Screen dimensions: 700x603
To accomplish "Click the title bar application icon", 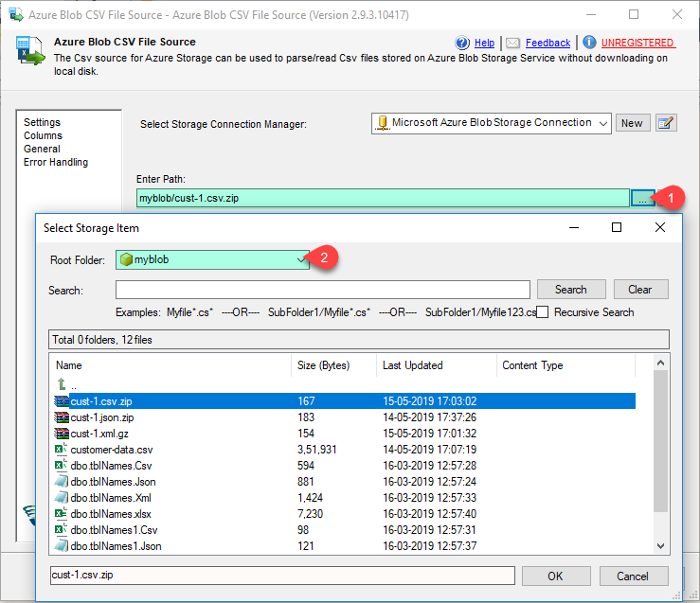I will click(x=16, y=15).
